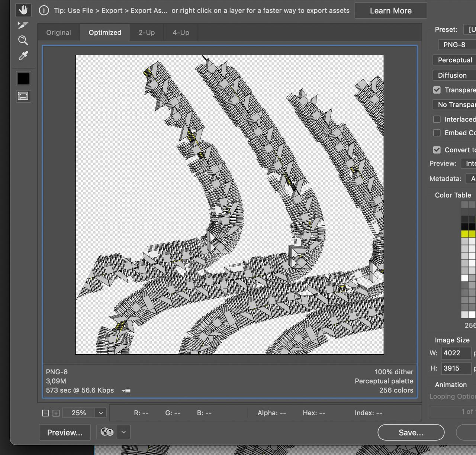476x455 pixels.
Task: Switch to the 2-Up tab
Action: coord(147,32)
